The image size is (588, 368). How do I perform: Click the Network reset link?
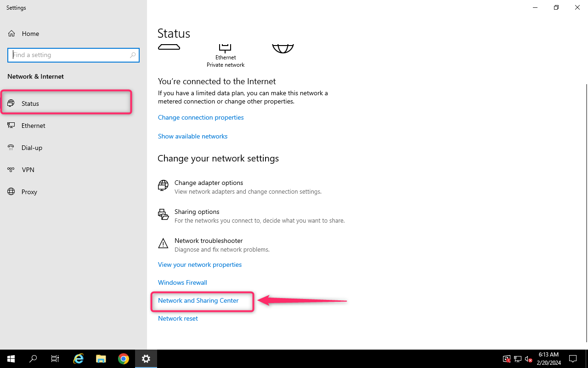[178, 318]
